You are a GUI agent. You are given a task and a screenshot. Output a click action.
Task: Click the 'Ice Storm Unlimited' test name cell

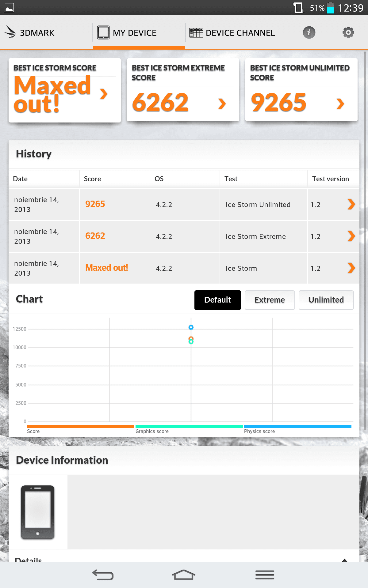[258, 205]
